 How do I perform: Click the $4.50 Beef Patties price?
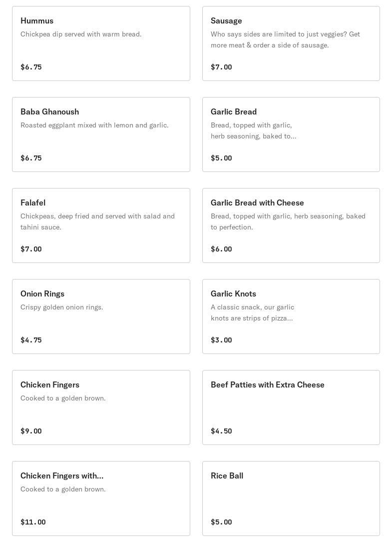221,431
